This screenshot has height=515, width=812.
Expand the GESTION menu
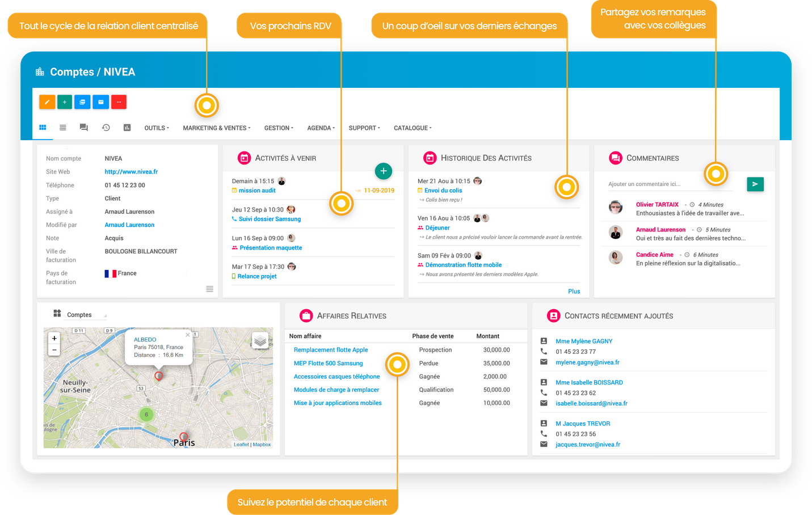point(279,128)
